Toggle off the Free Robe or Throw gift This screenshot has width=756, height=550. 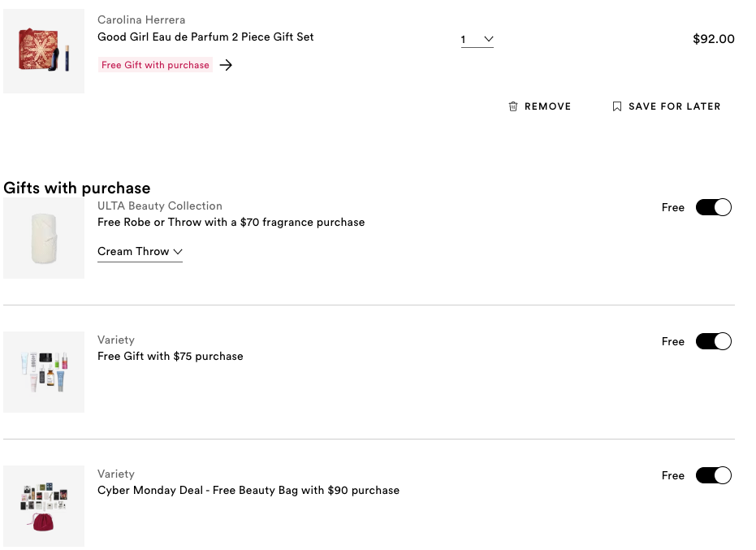tap(713, 207)
